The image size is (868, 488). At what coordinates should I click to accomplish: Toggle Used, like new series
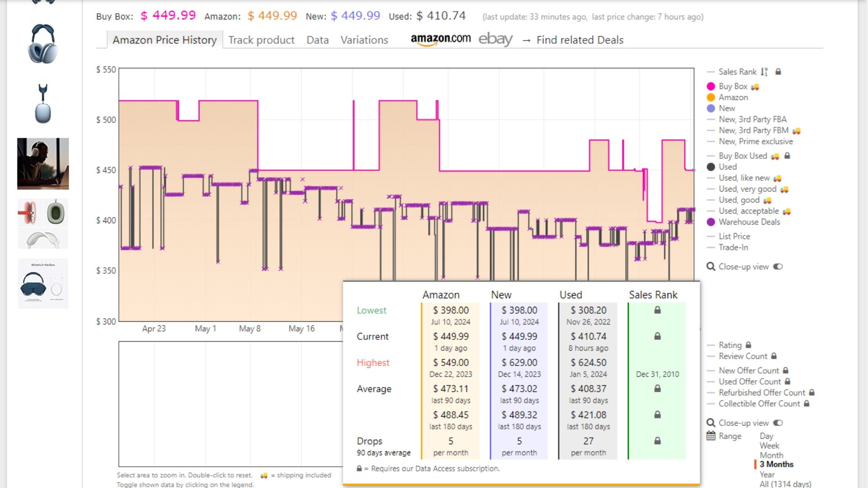tap(744, 178)
